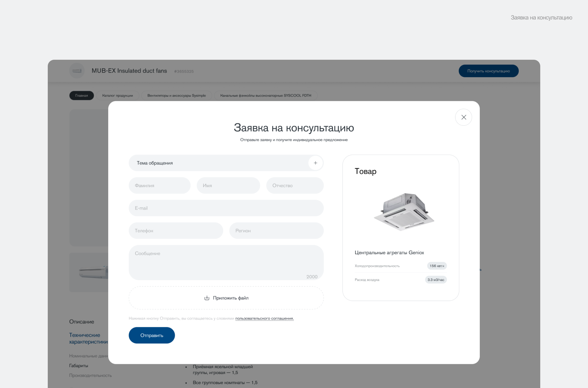Click the Получить консультацию header button
The height and width of the screenshot is (388, 588).
(x=488, y=71)
